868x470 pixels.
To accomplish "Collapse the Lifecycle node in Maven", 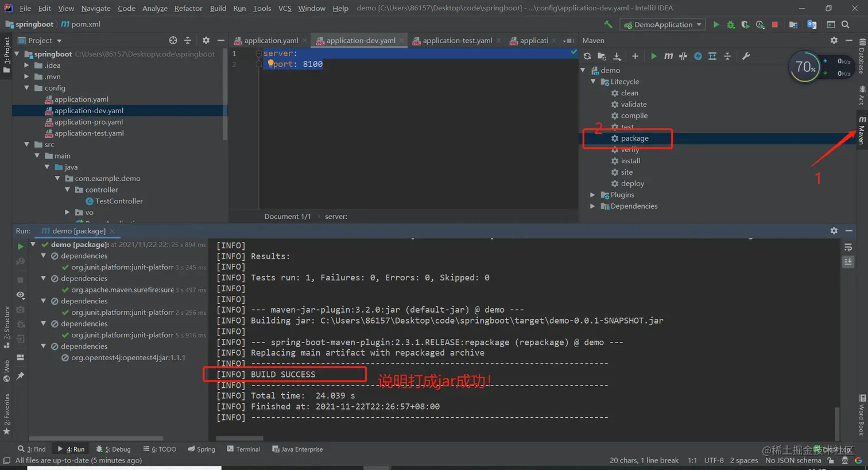I will click(x=593, y=82).
